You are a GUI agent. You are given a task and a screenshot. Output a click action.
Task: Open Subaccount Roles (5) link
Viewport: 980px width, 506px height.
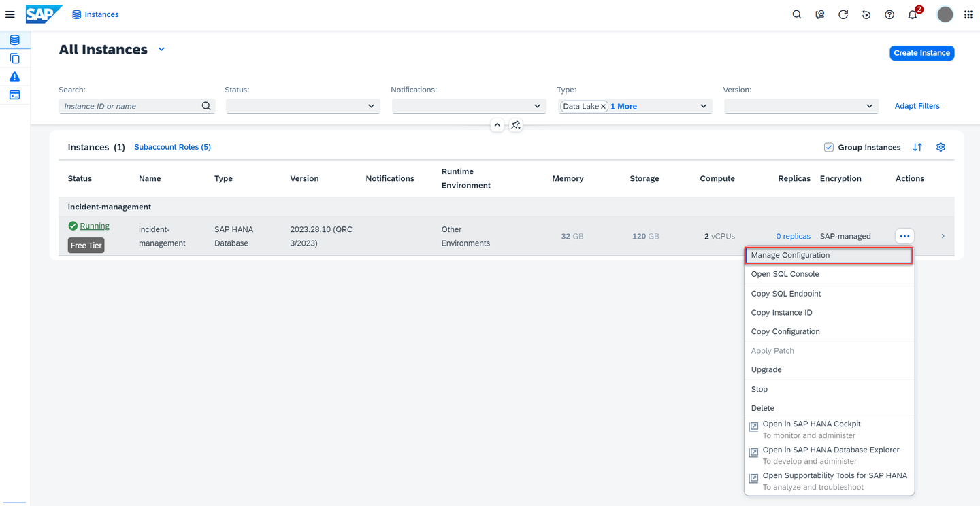click(x=172, y=147)
